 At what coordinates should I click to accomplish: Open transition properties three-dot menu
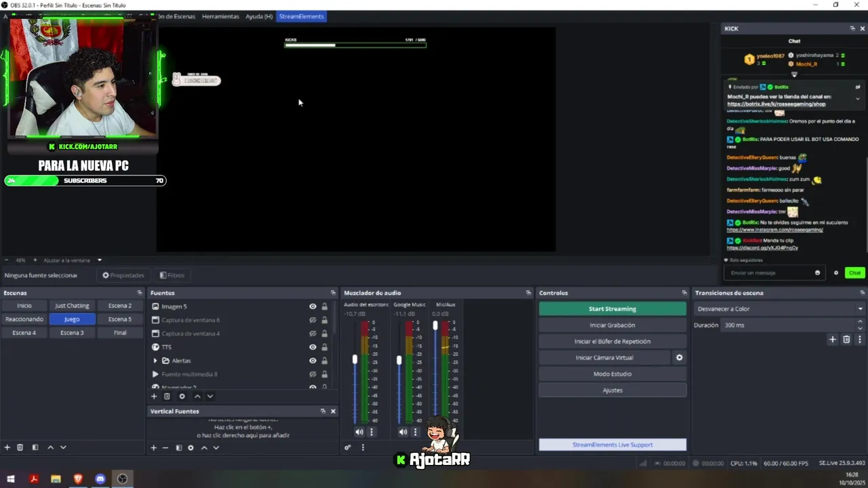(860, 340)
